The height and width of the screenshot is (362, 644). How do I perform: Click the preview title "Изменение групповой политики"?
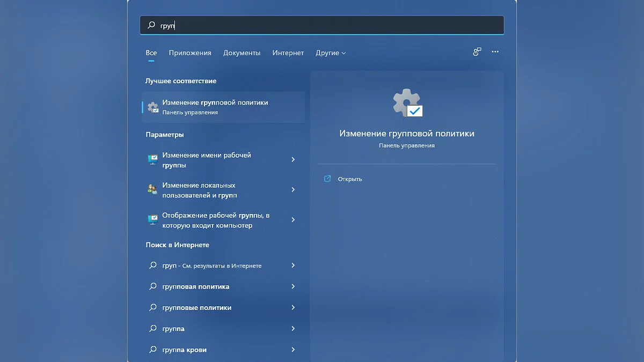(x=407, y=134)
